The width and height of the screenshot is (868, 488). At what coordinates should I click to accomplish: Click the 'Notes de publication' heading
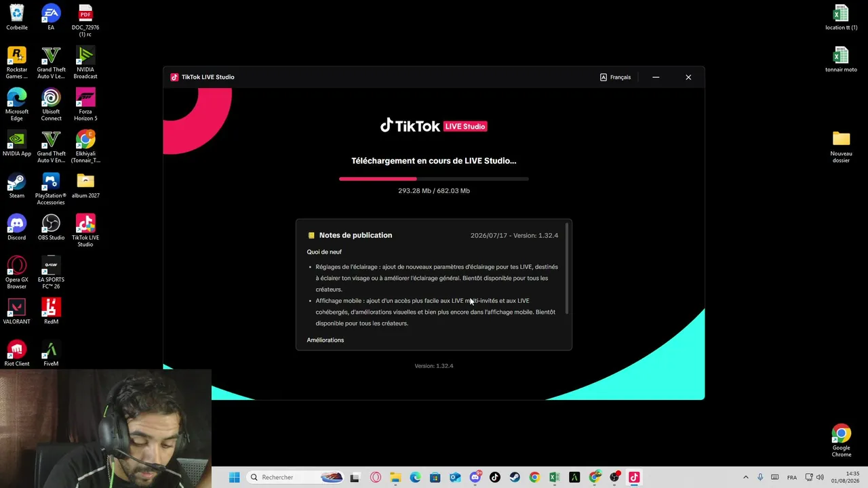(x=355, y=235)
